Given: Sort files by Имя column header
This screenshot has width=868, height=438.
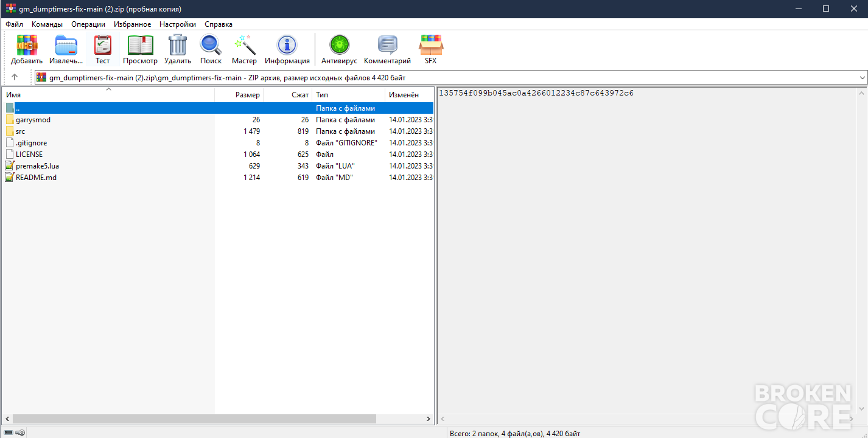Looking at the screenshot, I should (x=109, y=95).
